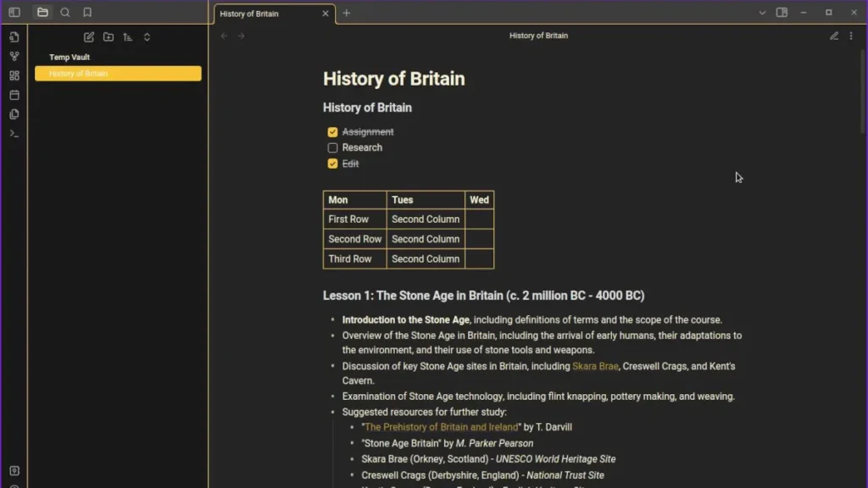Screen dimensions: 868x488
Task: Click the First Row table cell
Action: [x=355, y=219]
